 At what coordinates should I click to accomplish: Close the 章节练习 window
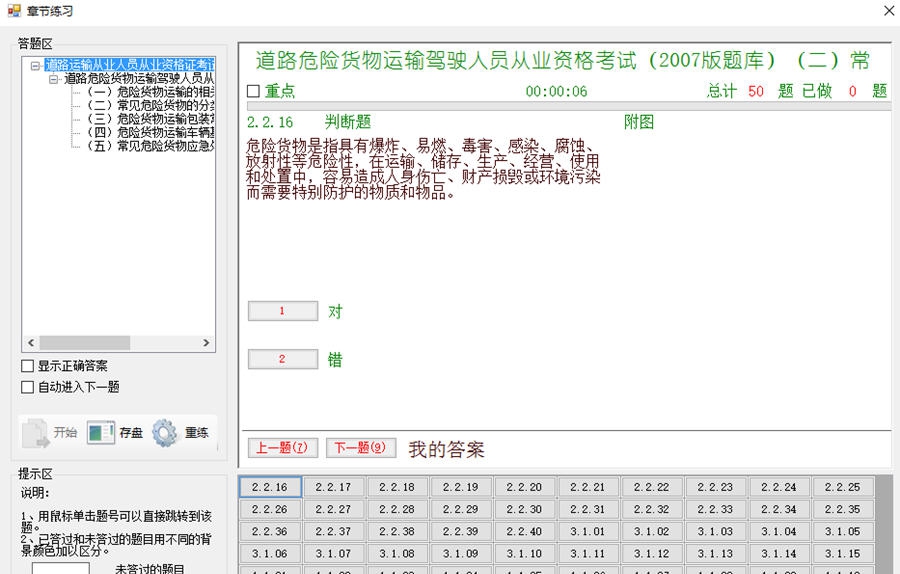coord(889,10)
